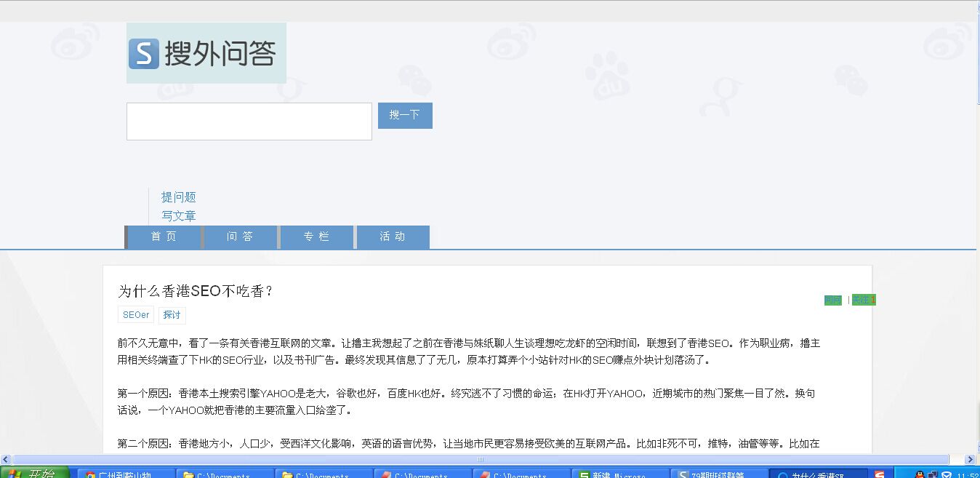This screenshot has height=478, width=980.
Task: Click the 搜外问答 site logo
Action: [206, 53]
